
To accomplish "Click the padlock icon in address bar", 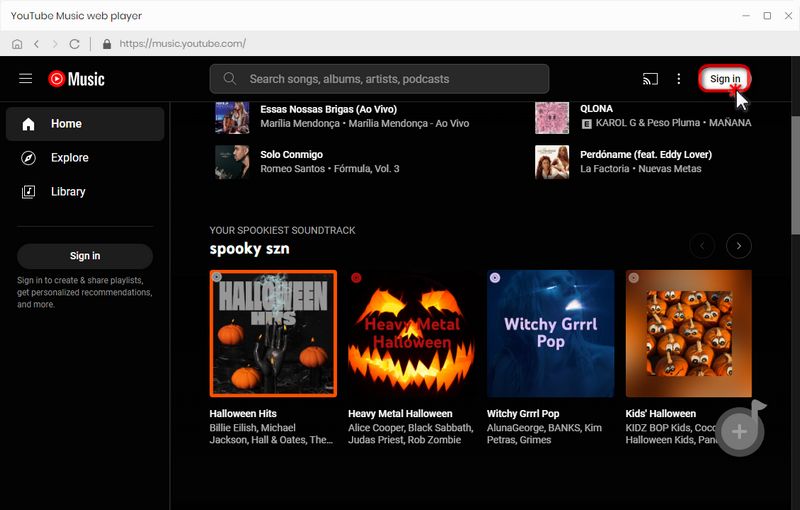I will click(107, 44).
